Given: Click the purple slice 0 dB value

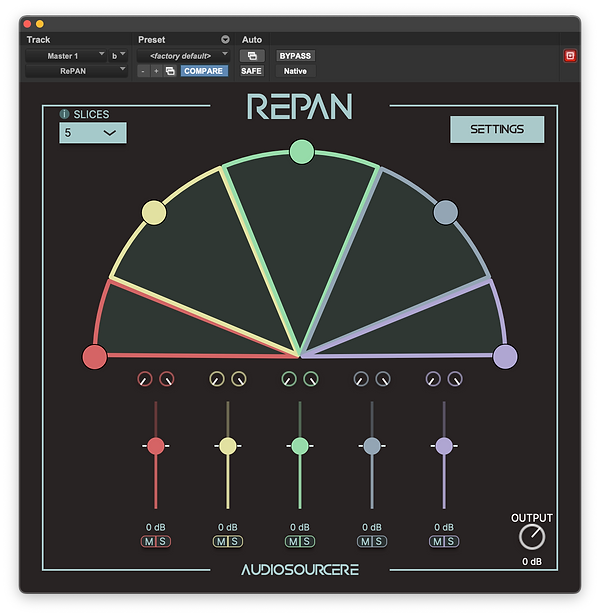Looking at the screenshot, I should (x=444, y=527).
